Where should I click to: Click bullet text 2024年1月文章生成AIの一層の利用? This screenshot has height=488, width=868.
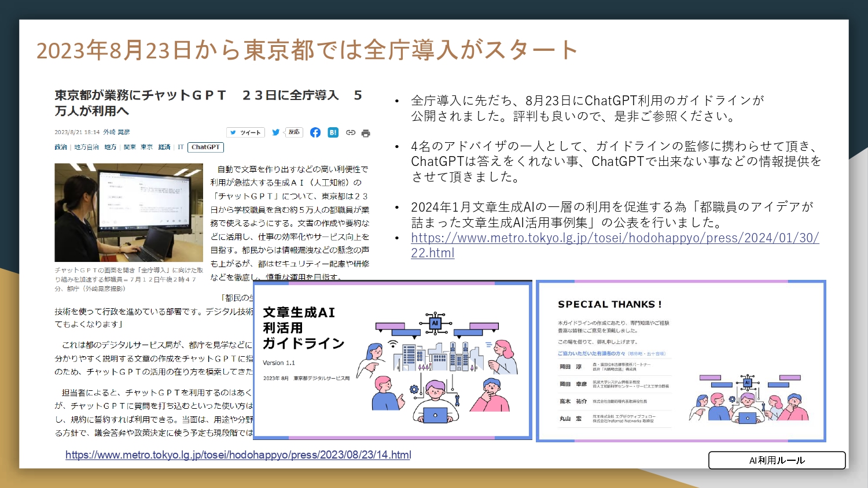click(612, 215)
